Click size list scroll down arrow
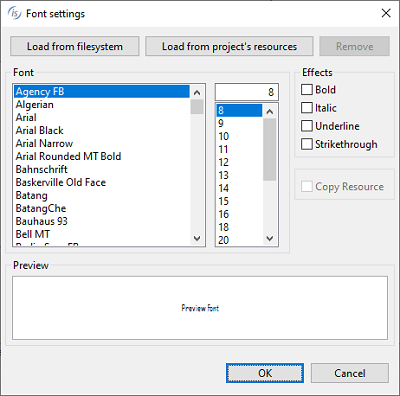 pyautogui.click(x=270, y=238)
